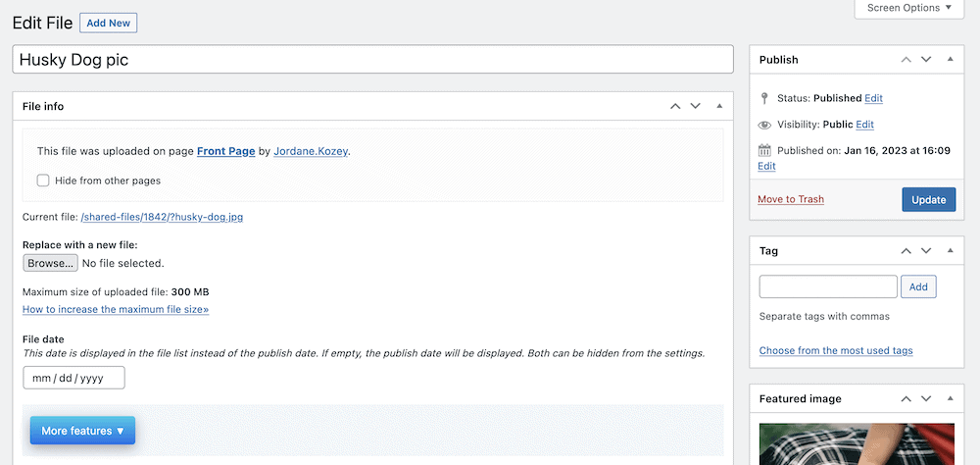Move Publish panel up
The height and width of the screenshot is (465, 980).
pos(906,60)
